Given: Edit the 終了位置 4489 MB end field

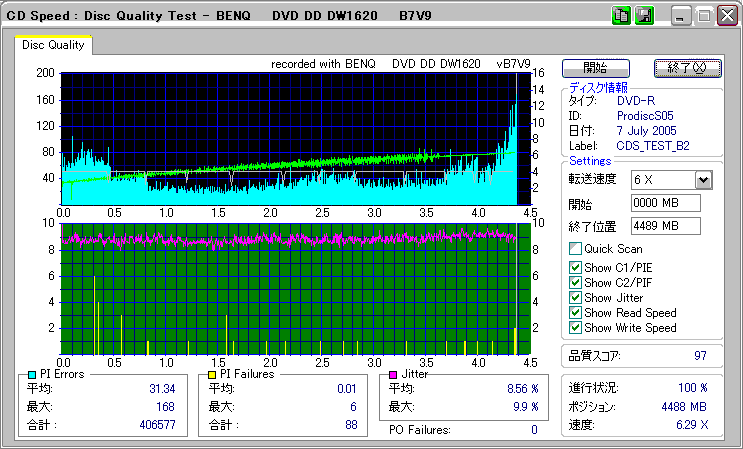Looking at the screenshot, I should coord(666,226).
